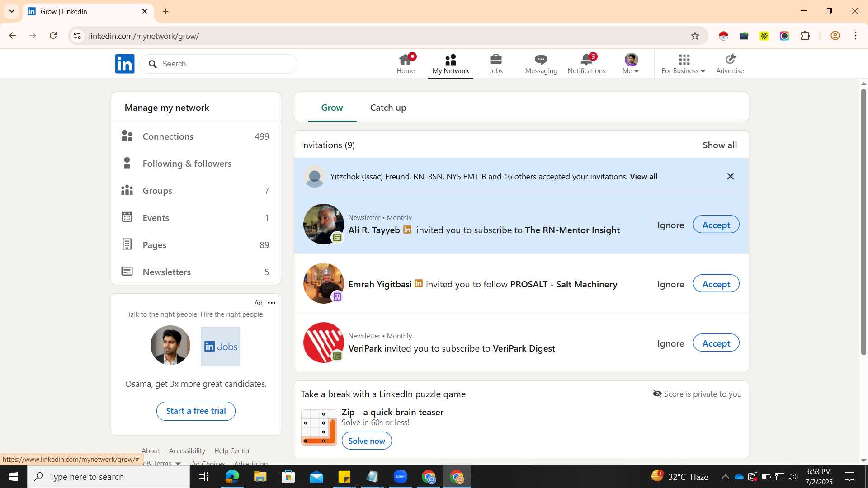The width and height of the screenshot is (868, 488).
Task: Open Following & followers
Action: coord(196,164)
